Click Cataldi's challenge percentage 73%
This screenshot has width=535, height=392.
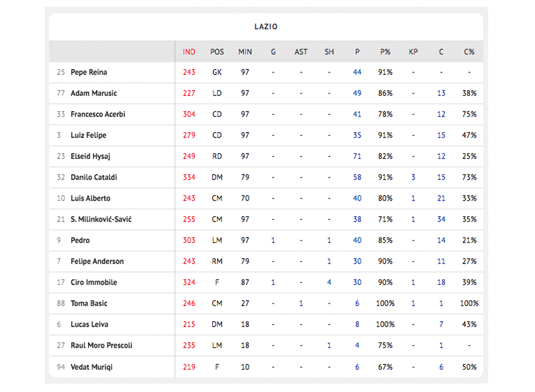[469, 177]
